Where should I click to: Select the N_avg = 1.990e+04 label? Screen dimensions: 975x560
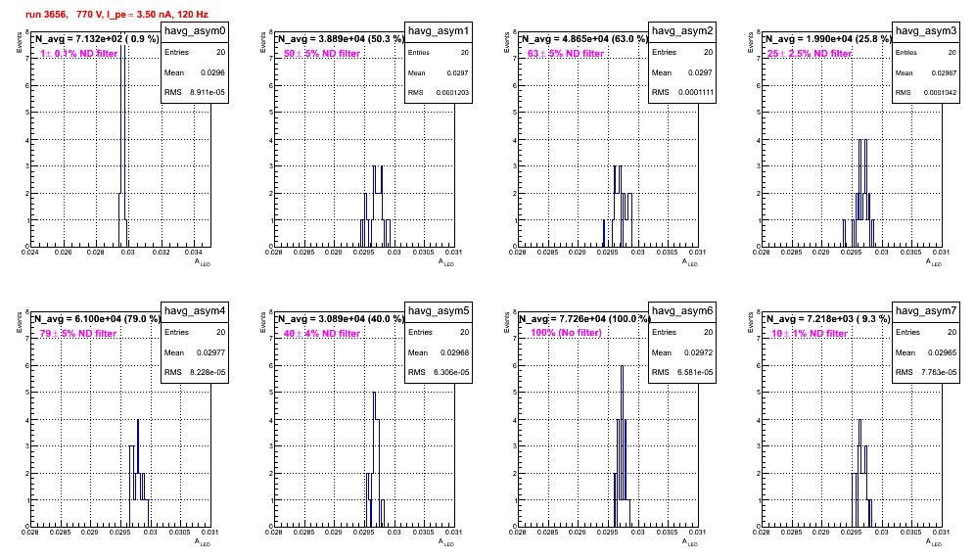tap(828, 39)
